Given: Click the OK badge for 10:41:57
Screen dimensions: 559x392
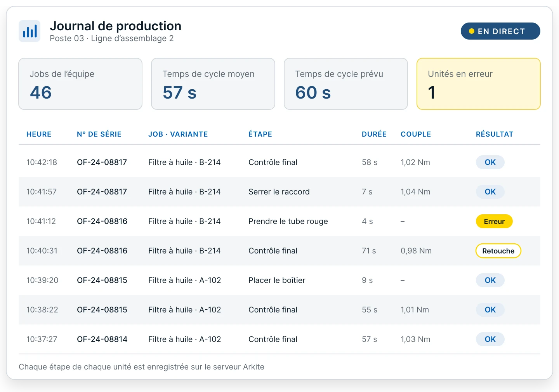Looking at the screenshot, I should tap(490, 192).
